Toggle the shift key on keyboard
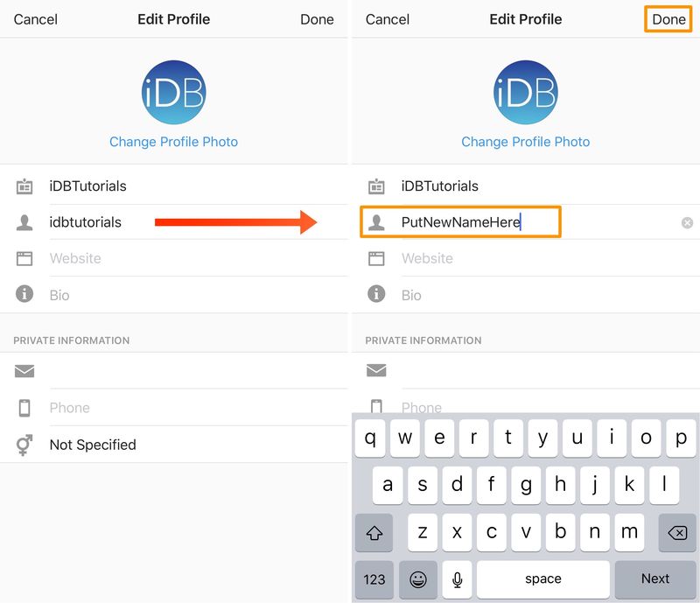This screenshot has height=603, width=700. tap(374, 532)
